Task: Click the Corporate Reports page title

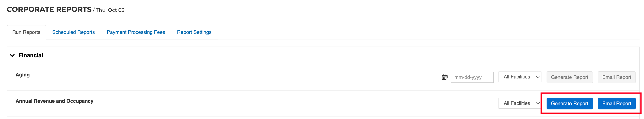Action: click(49, 10)
